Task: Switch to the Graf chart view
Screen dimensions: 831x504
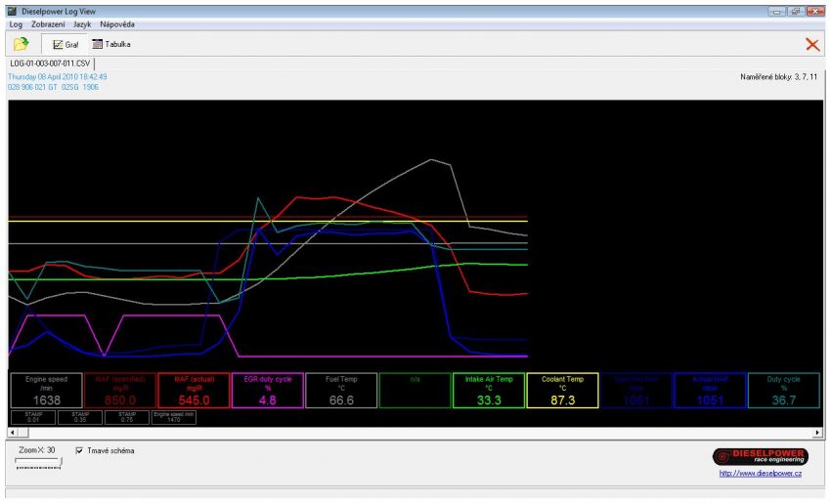Action: [66, 44]
